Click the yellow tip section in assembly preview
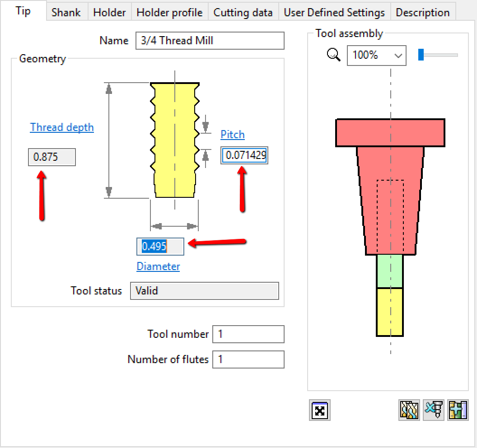Image resolution: width=477 pixels, height=448 pixels. [390, 312]
